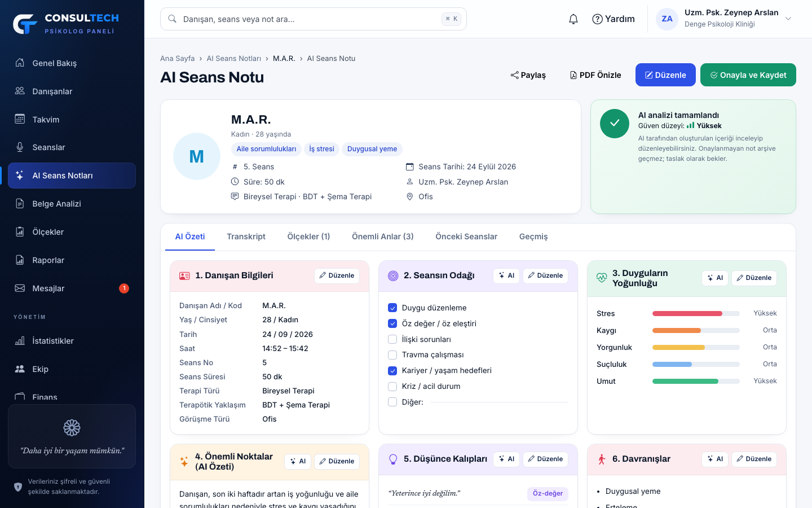
Task: Open the Ölçekler (1) tab
Action: coord(308,237)
